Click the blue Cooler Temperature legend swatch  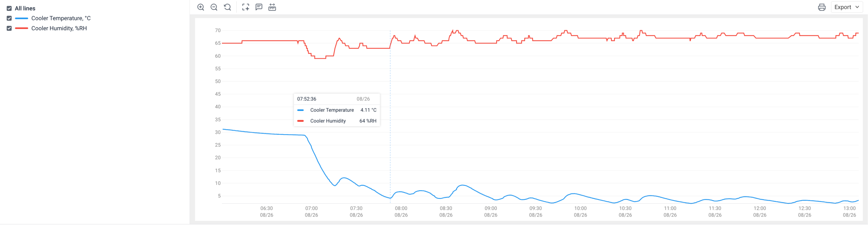tap(21, 18)
